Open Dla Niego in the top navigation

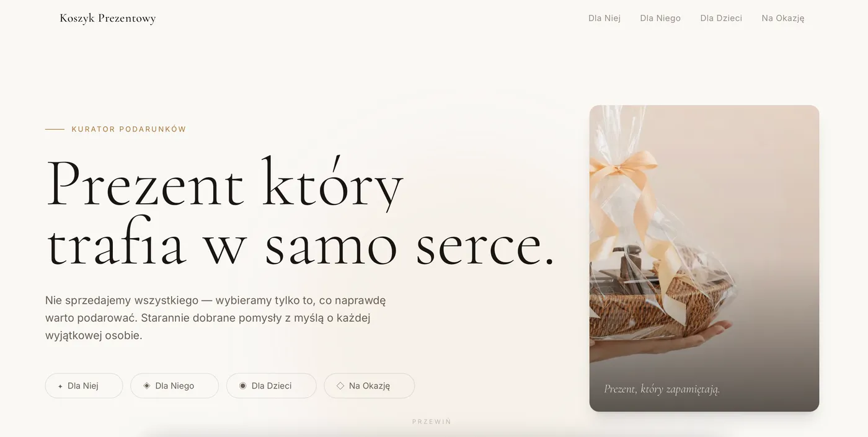660,18
